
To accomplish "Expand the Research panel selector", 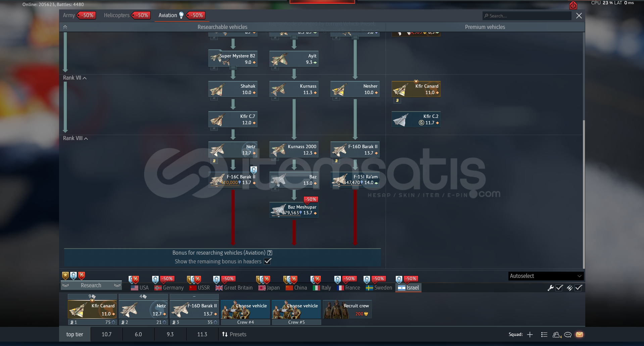I will pos(91,285).
